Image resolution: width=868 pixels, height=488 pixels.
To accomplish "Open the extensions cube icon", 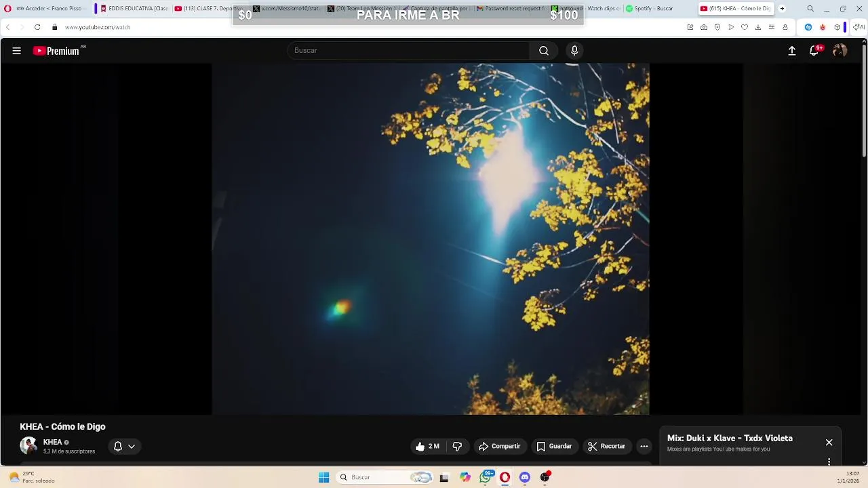I will (x=837, y=27).
